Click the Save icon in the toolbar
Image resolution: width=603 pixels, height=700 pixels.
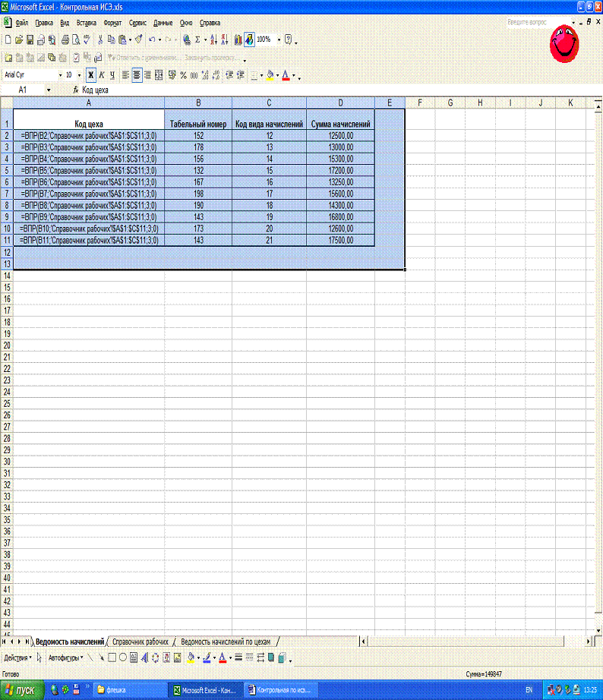tap(30, 39)
